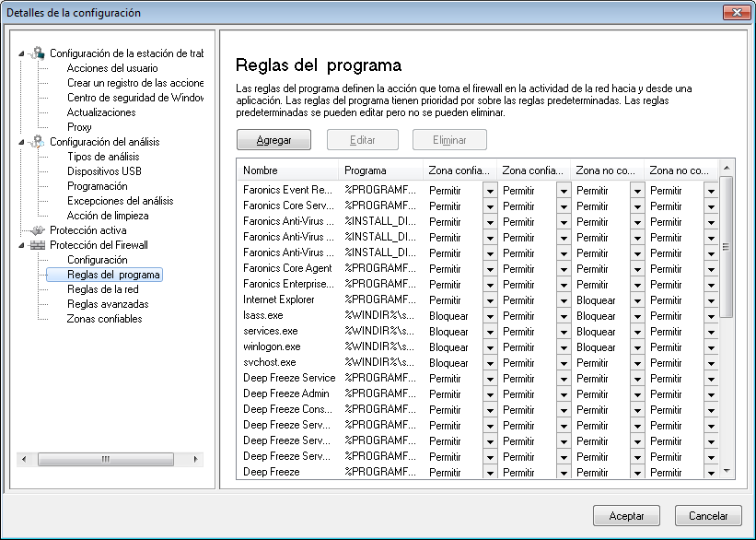Open the Programación item
The height and width of the screenshot is (540, 756).
pos(98,186)
